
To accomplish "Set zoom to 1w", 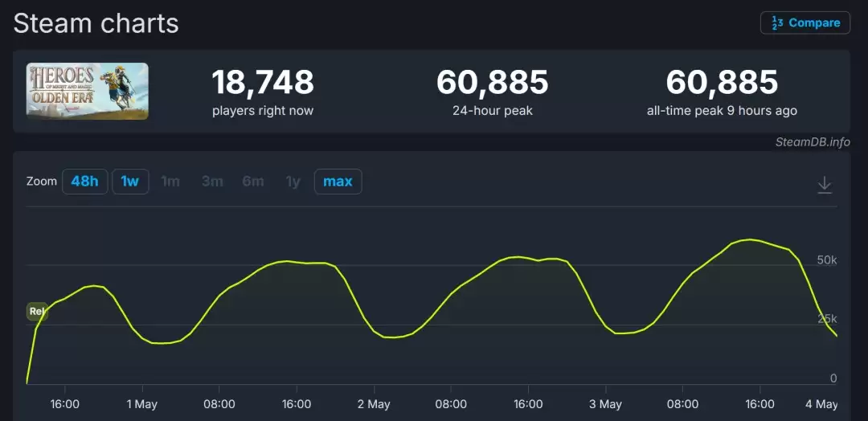I will click(x=130, y=182).
